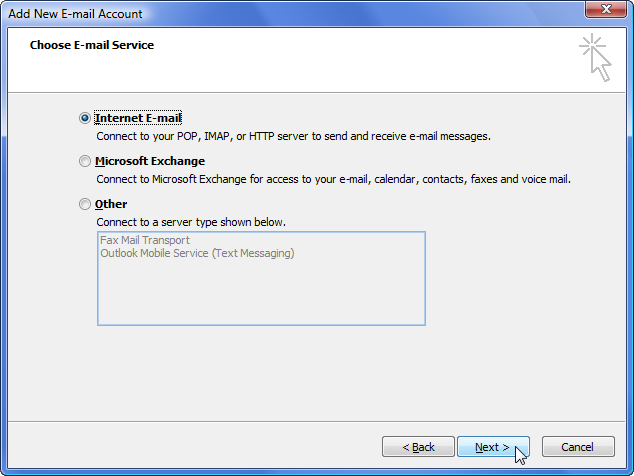Screen dimensions: 634x476
Task: Click the wizard cursor icon in header
Action: click(595, 57)
